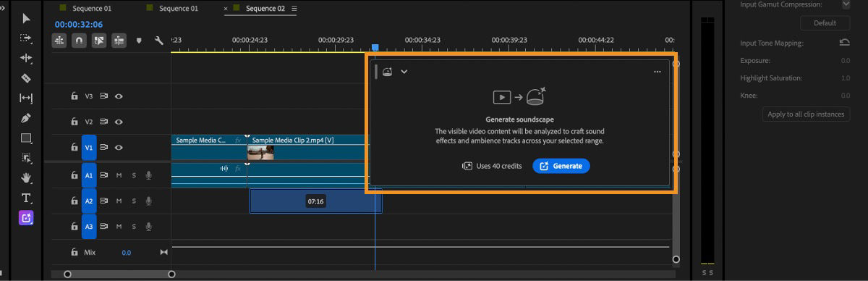Screen dimensions: 868x281
Task: Toggle A1 sync lock icon
Action: click(104, 175)
